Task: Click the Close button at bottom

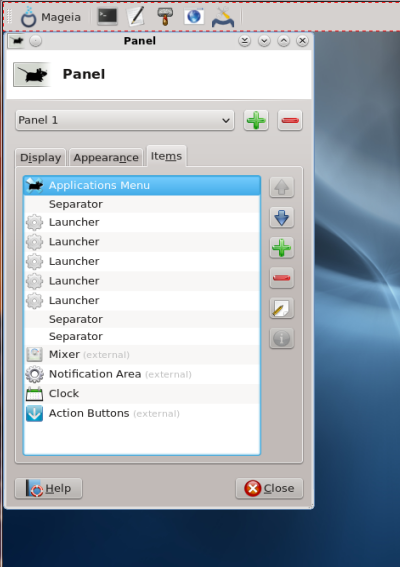Action: point(269,489)
